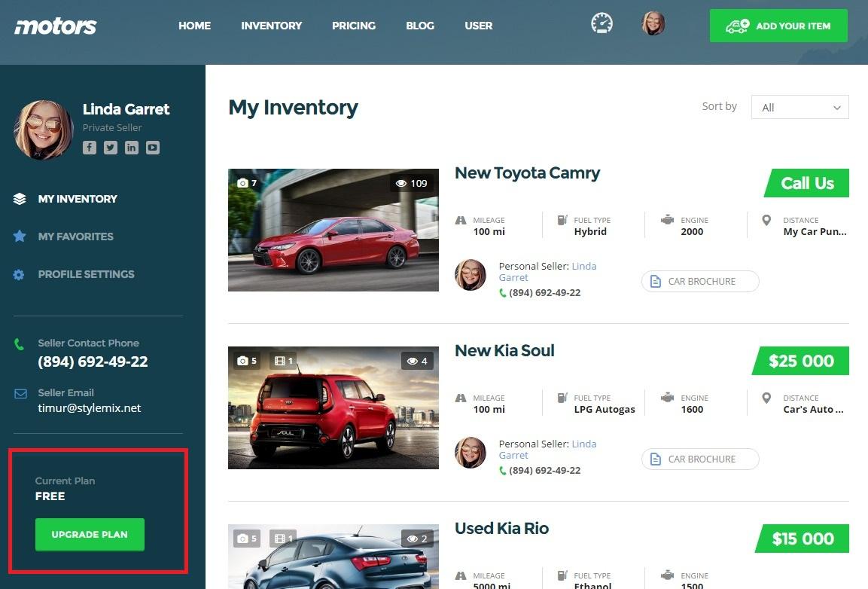Screen dimensions: 868x589
Task: Click the star icon beside My Favorites
Action: click(20, 237)
